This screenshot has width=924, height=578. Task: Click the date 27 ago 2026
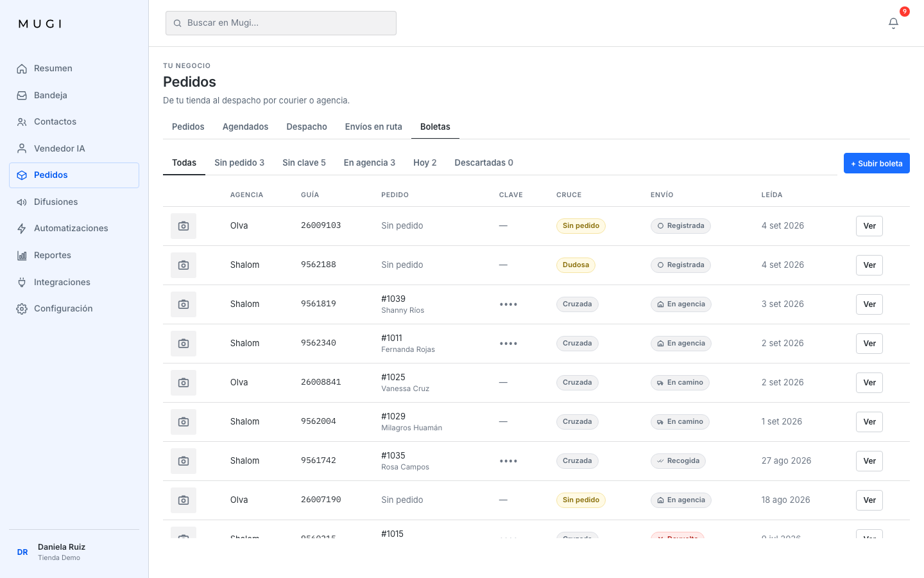pyautogui.click(x=786, y=461)
